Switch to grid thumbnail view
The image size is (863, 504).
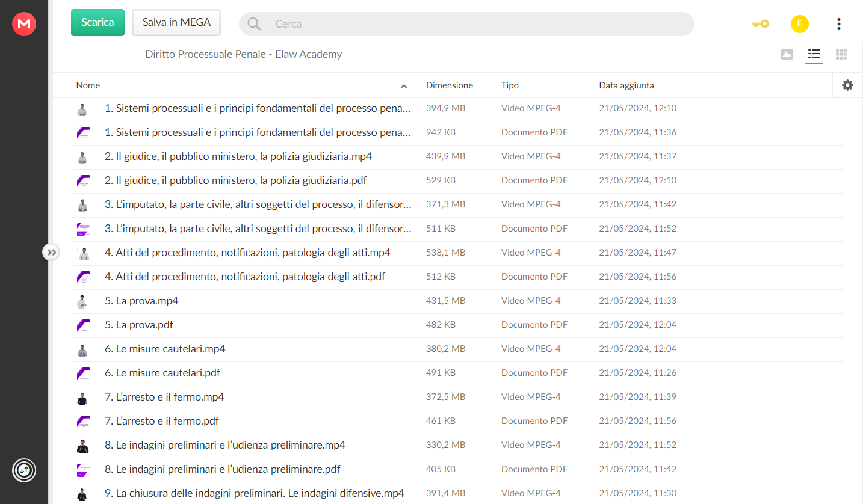[x=841, y=54]
